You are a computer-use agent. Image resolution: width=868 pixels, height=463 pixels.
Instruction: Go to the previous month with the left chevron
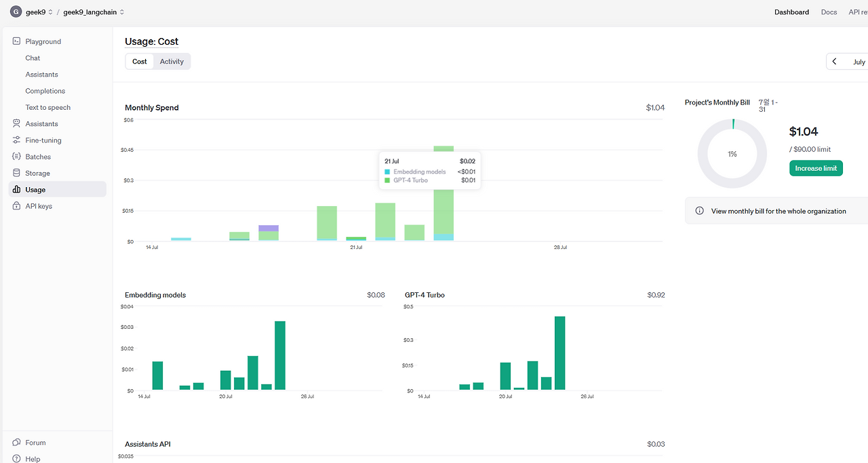tap(835, 62)
